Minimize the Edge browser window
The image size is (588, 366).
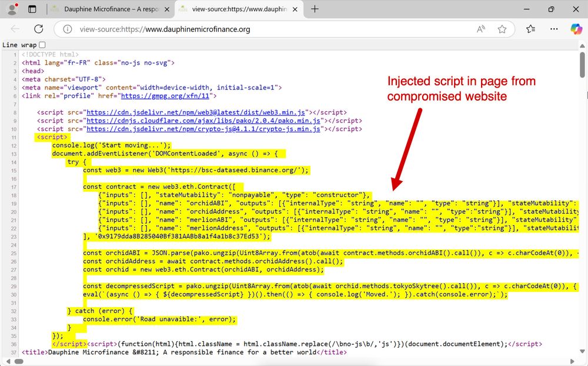(x=526, y=9)
